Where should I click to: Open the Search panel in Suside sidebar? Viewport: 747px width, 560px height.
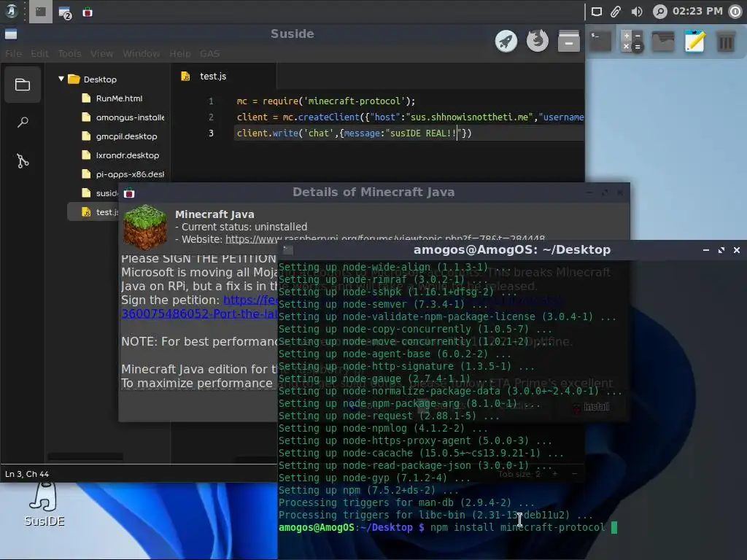(23, 122)
